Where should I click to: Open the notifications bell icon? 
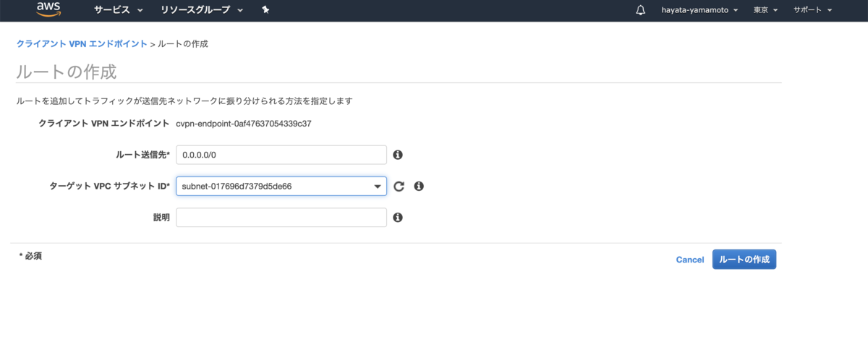pyautogui.click(x=640, y=10)
